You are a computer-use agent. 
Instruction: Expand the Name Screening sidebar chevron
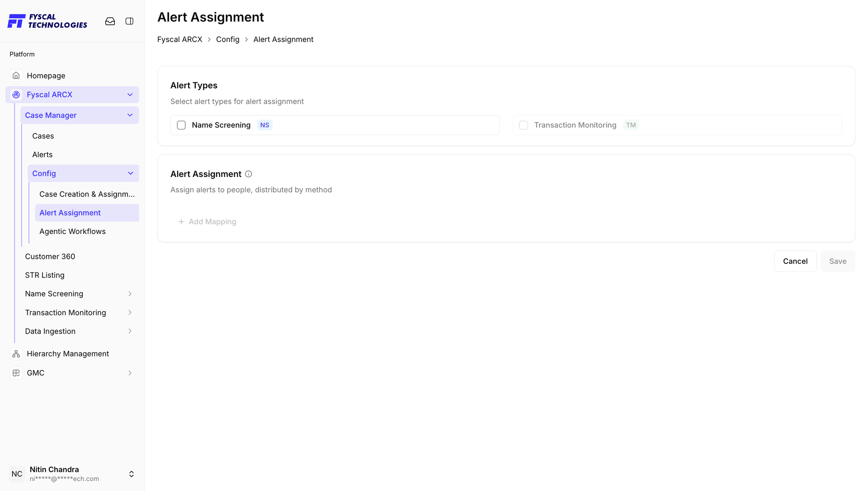click(130, 294)
